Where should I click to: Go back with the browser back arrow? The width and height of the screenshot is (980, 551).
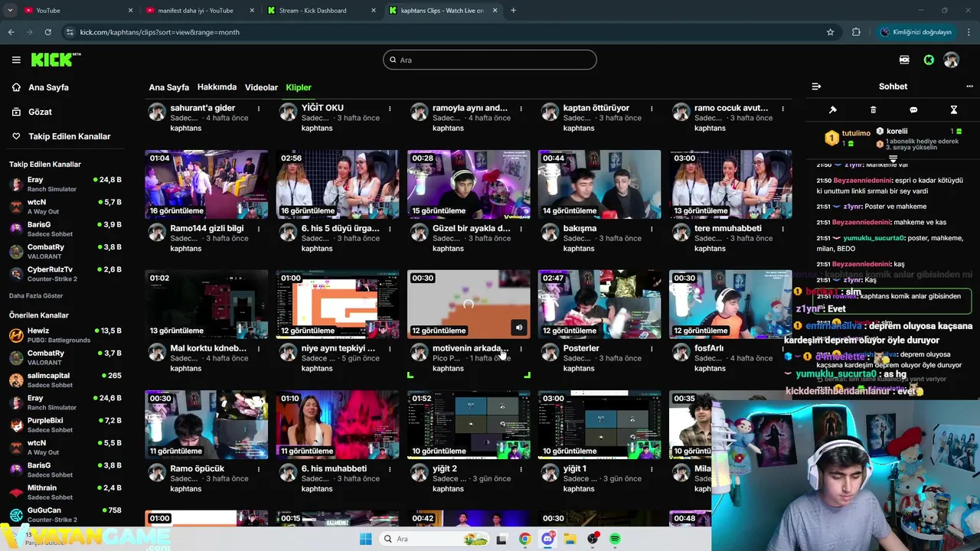[11, 32]
